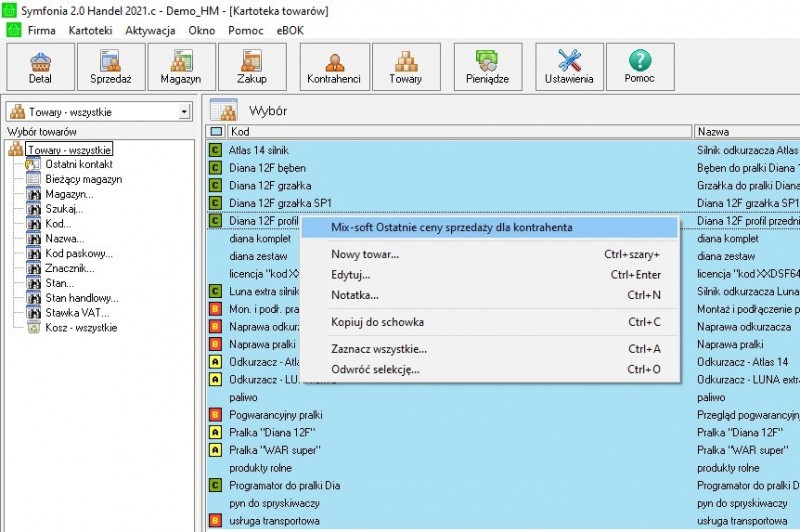This screenshot has height=532, width=800.
Task: Click green C icon of Luna extra silnik
Action: pyautogui.click(x=215, y=291)
